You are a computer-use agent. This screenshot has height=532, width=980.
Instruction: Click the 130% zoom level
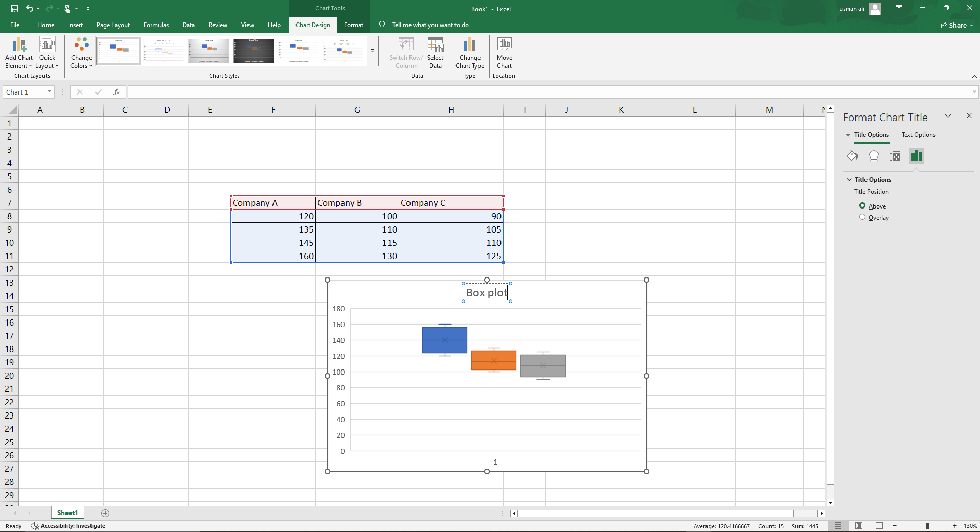[x=970, y=526]
